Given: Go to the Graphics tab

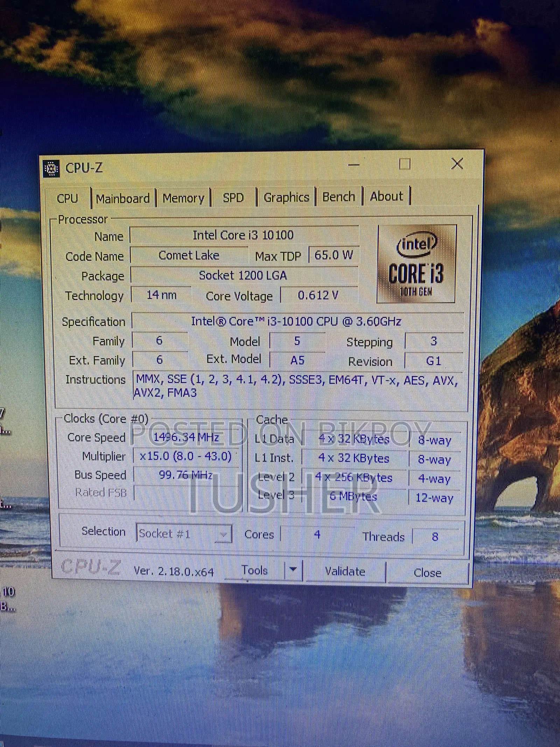Looking at the screenshot, I should pyautogui.click(x=286, y=197).
